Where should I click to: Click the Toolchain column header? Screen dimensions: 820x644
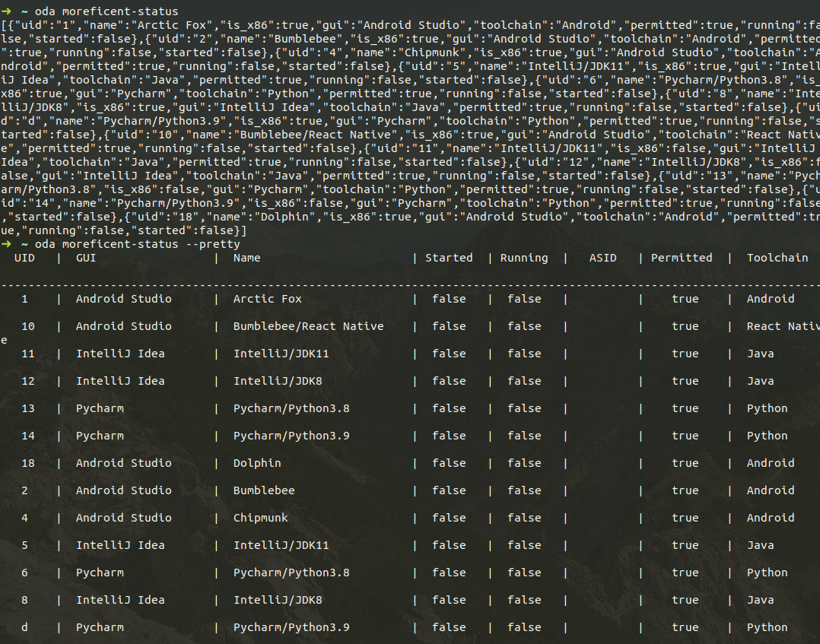point(777,258)
